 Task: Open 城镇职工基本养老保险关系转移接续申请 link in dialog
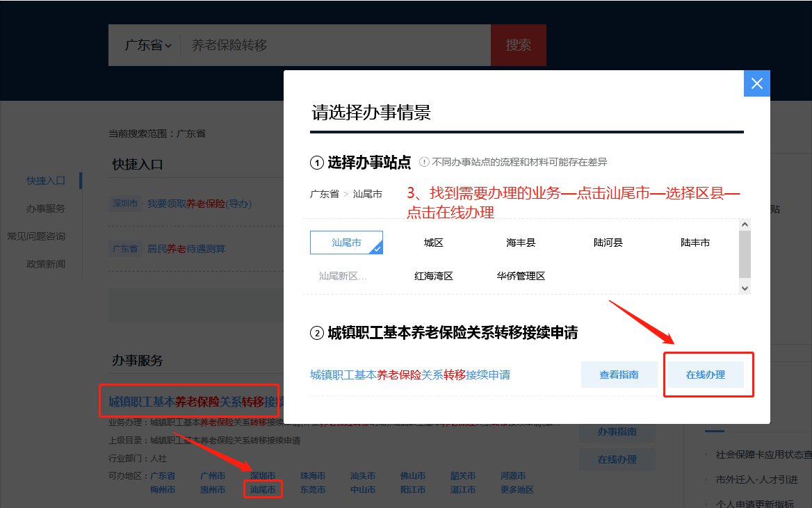click(x=410, y=375)
